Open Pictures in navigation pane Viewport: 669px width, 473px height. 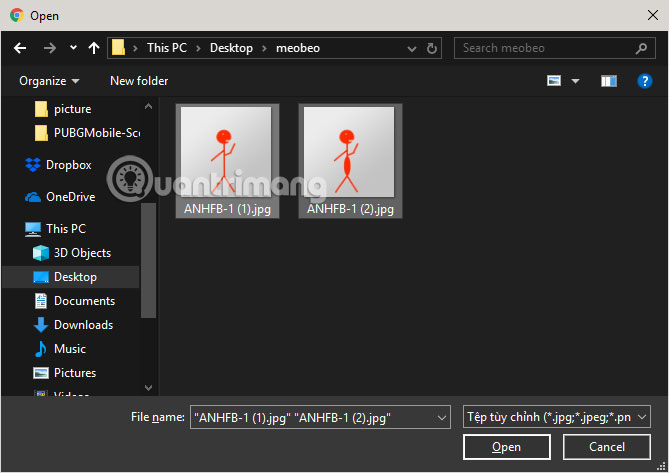[x=75, y=373]
